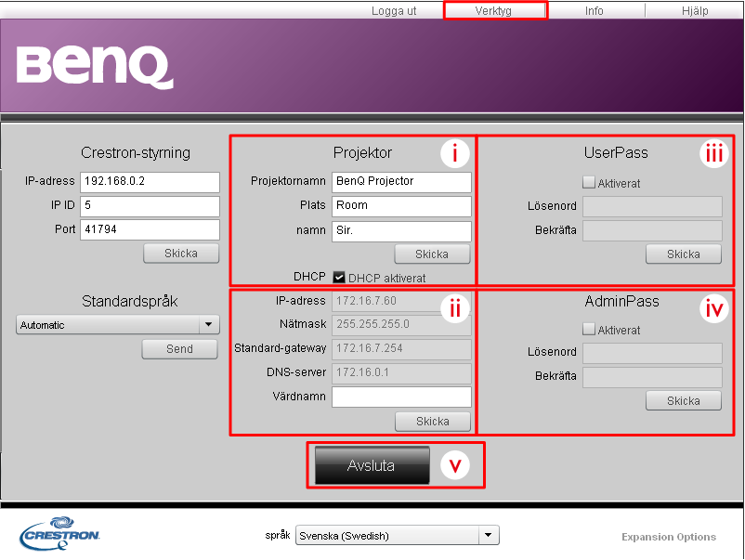Click the Nätmask field 255.255.255.0
The height and width of the screenshot is (560, 745).
[401, 325]
